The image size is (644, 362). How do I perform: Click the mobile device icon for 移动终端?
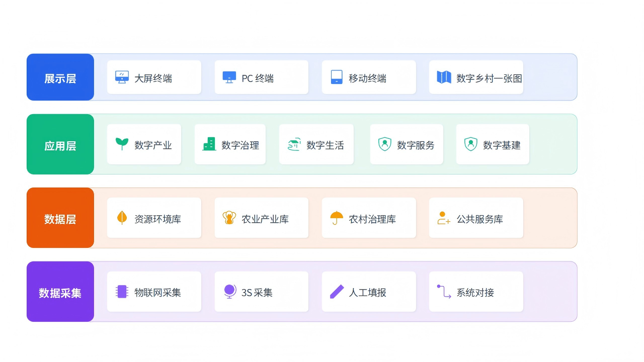pyautogui.click(x=336, y=77)
